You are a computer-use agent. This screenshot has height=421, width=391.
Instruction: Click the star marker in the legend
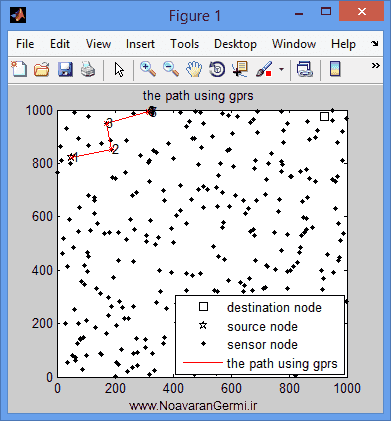[203, 325]
